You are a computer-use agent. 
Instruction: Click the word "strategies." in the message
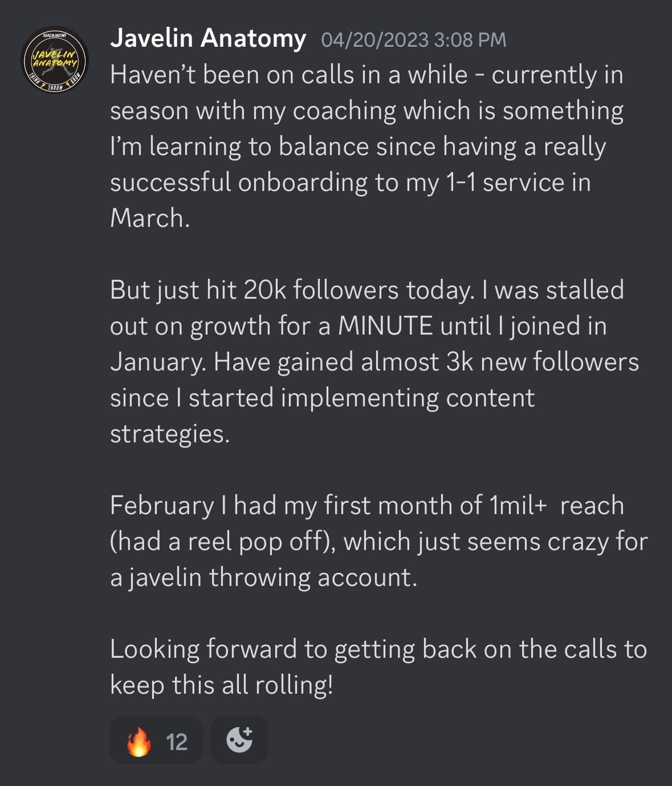point(170,434)
